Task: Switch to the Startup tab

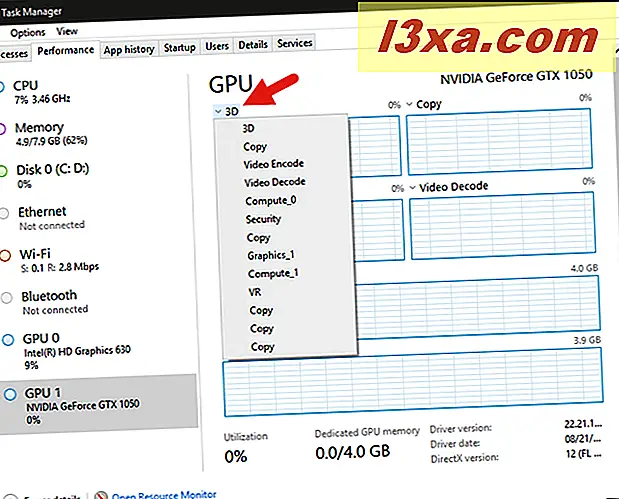Action: pyautogui.click(x=180, y=48)
